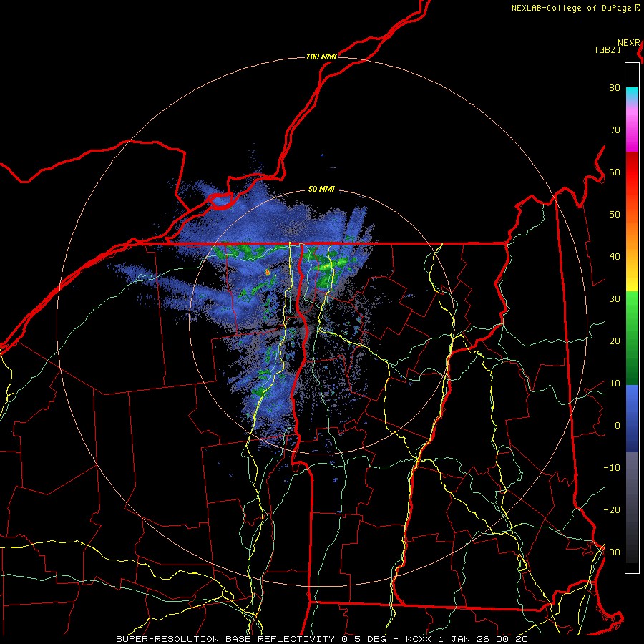The image size is (644, 644).
Task: Click the -30 value on dBZ scale
Action: pos(612,552)
